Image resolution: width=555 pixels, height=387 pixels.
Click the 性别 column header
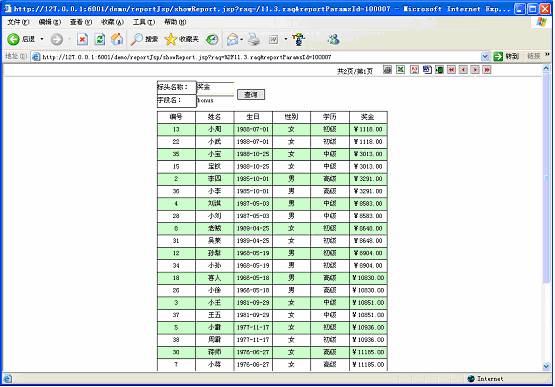click(x=291, y=117)
